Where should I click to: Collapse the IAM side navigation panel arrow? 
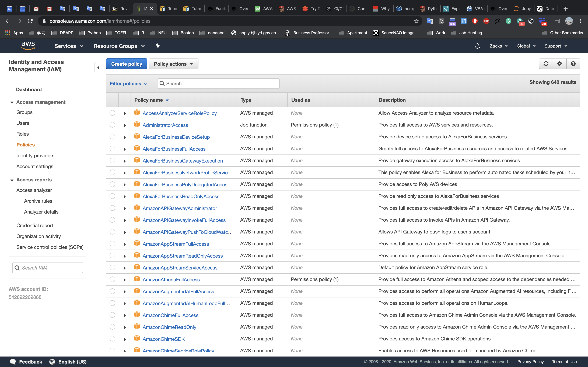coord(98,68)
